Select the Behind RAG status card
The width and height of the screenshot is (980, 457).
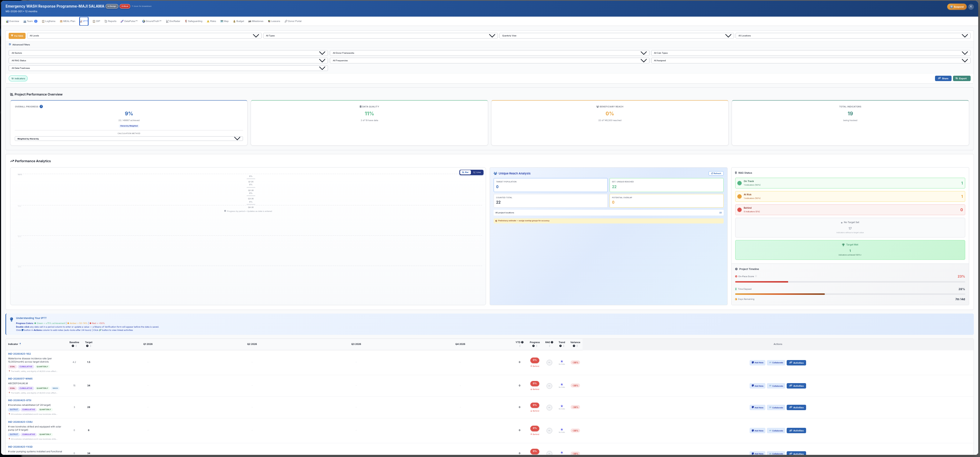pyautogui.click(x=850, y=210)
